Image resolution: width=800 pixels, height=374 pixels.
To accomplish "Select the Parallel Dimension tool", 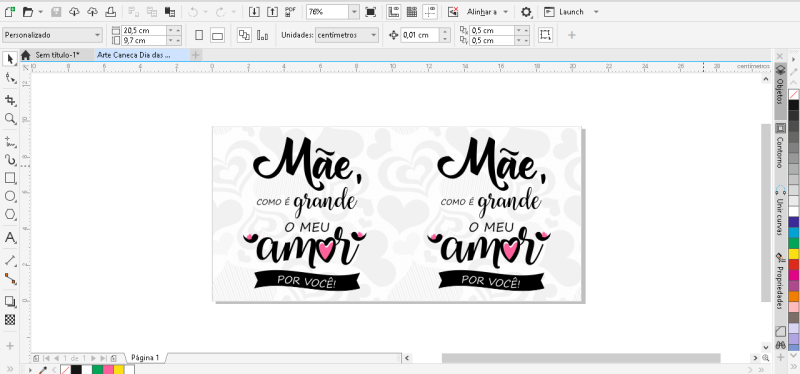I will 10,261.
